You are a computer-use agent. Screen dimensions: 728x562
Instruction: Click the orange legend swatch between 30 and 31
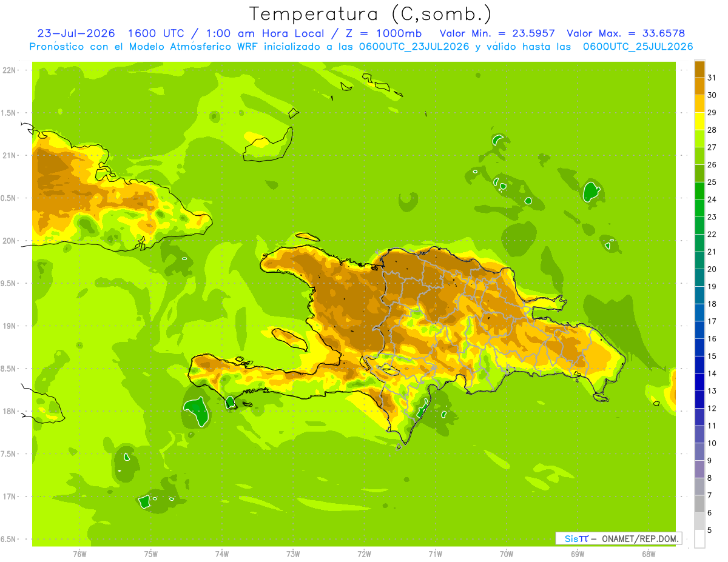pos(699,86)
